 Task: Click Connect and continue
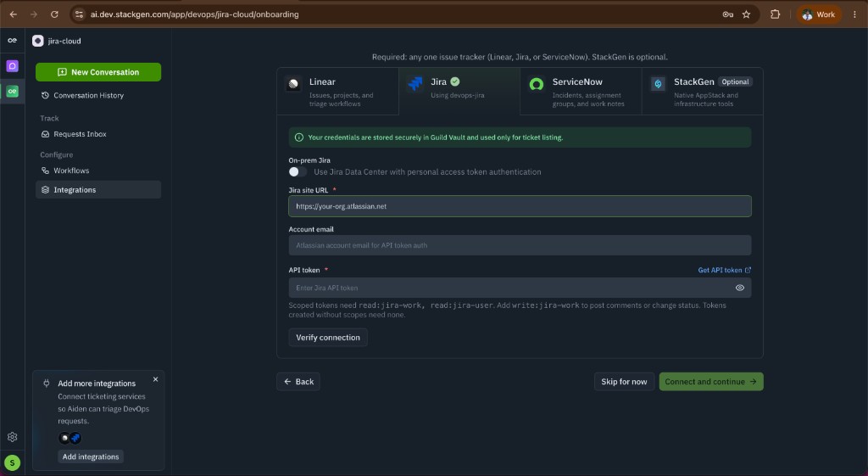click(x=711, y=382)
